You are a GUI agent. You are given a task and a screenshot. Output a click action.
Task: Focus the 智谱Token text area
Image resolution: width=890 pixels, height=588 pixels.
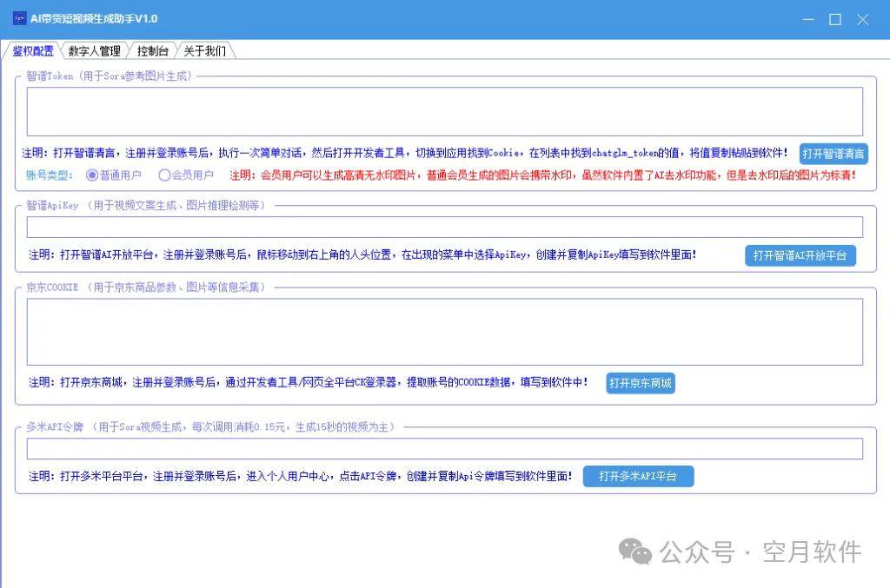tap(444, 111)
